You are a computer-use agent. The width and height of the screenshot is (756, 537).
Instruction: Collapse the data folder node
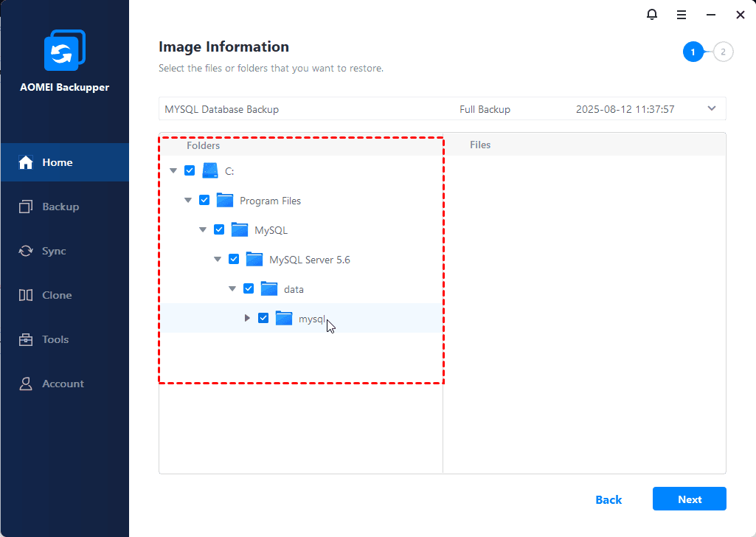[x=232, y=288]
